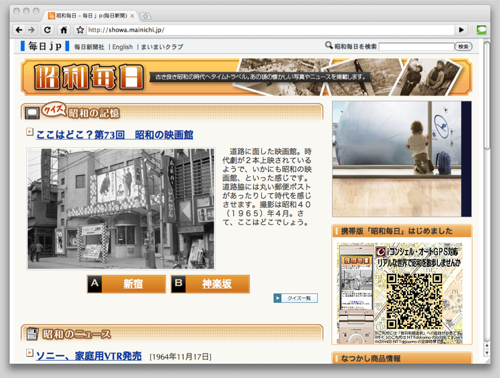
Task: Click the floppy disk icon by 昭和のニュース
Action: tap(33, 334)
